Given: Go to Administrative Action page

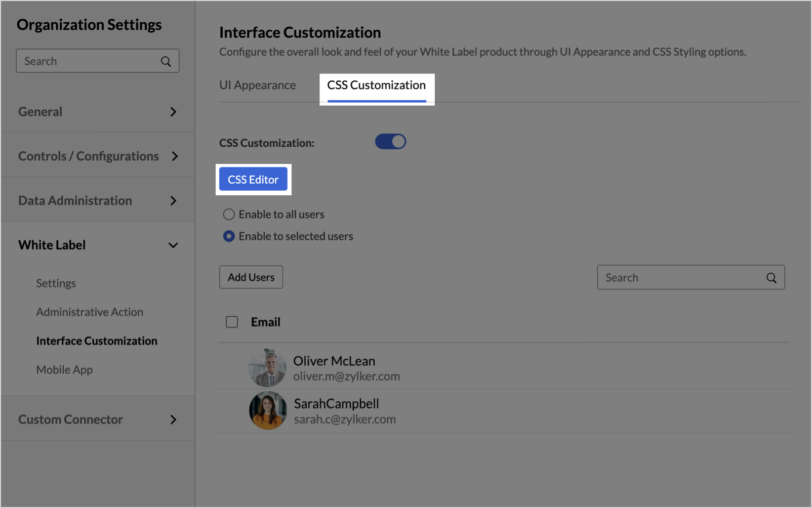Looking at the screenshot, I should coord(90,312).
